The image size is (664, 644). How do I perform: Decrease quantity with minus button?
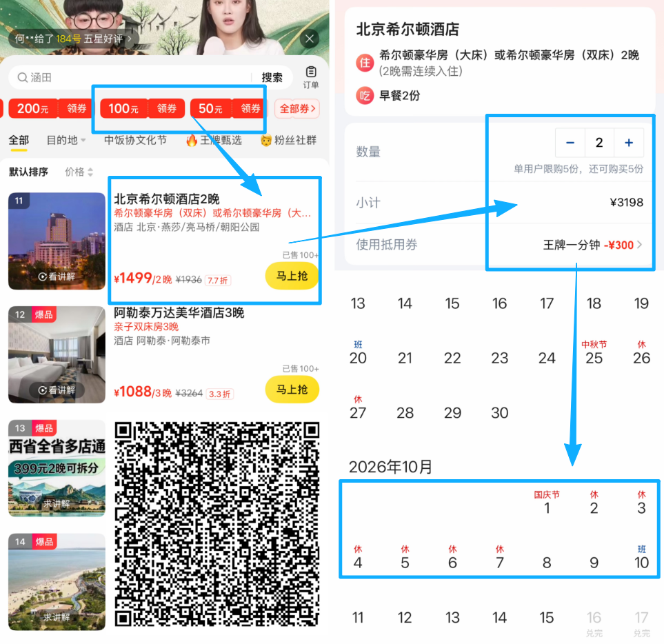coord(570,143)
